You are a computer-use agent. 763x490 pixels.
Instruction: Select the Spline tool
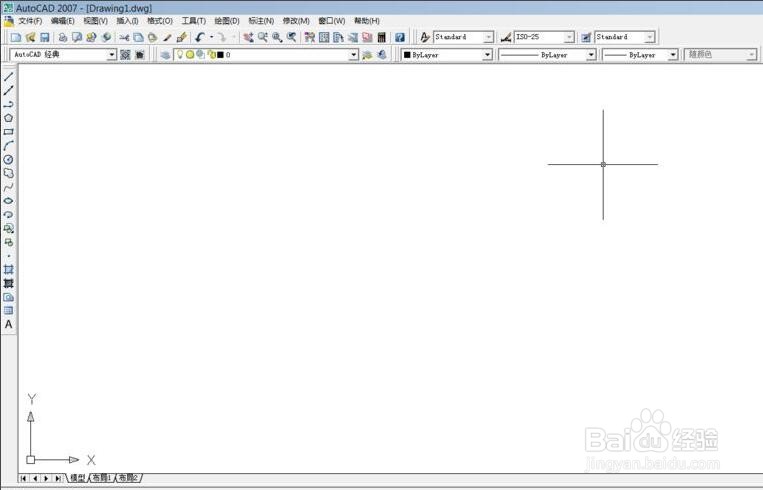pyautogui.click(x=8, y=187)
